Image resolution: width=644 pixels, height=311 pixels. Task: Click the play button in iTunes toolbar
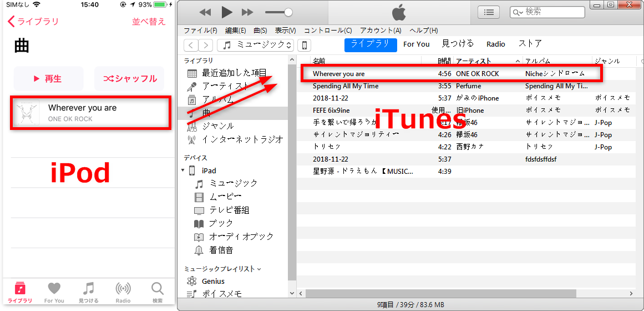[x=226, y=12]
